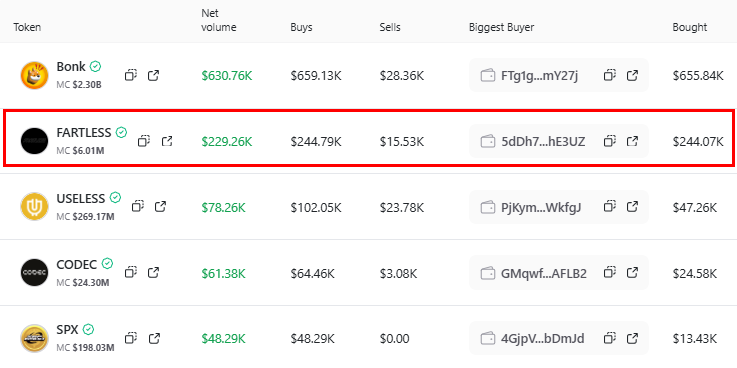
Task: Select the SPX token logo
Action: 34,338
